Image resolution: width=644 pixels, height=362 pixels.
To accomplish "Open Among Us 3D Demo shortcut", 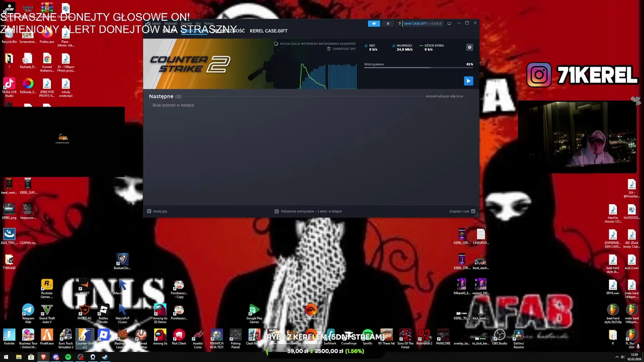I will coord(160,313).
